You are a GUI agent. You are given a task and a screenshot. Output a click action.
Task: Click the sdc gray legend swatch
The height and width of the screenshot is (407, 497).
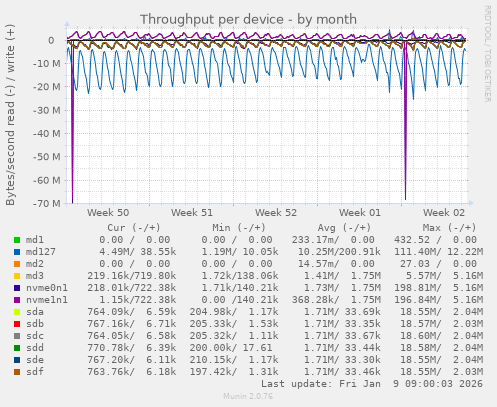pyautogui.click(x=17, y=336)
